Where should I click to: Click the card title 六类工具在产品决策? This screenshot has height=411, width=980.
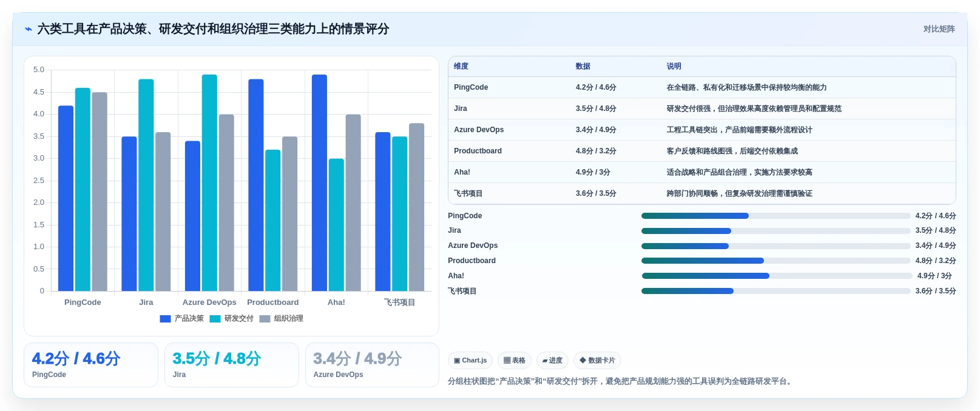213,29
